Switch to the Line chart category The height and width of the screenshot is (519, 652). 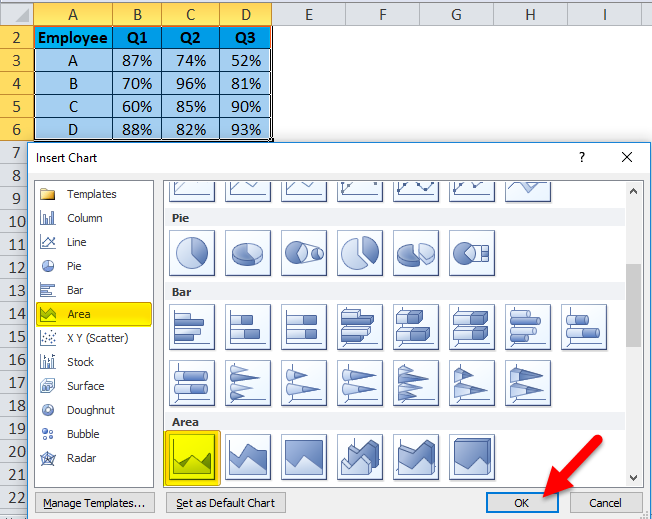pyautogui.click(x=94, y=242)
